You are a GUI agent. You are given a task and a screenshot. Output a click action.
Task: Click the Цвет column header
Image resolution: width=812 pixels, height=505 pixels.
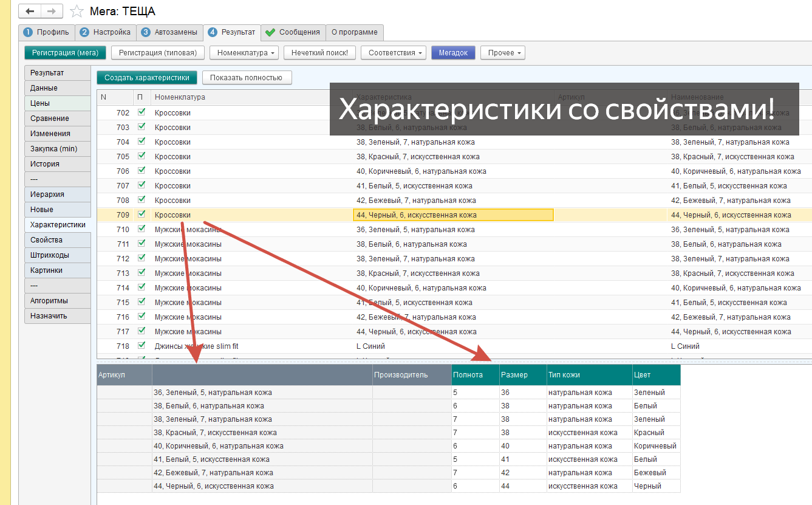tap(657, 375)
